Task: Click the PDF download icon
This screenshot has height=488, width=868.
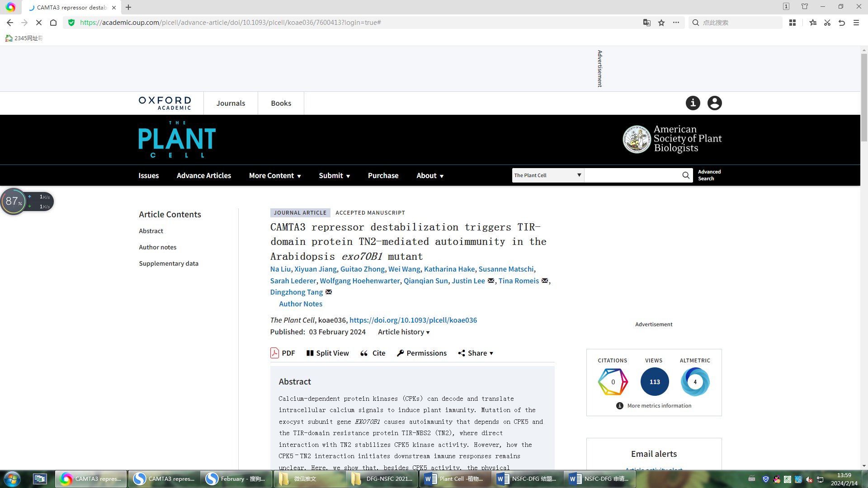Action: click(274, 353)
